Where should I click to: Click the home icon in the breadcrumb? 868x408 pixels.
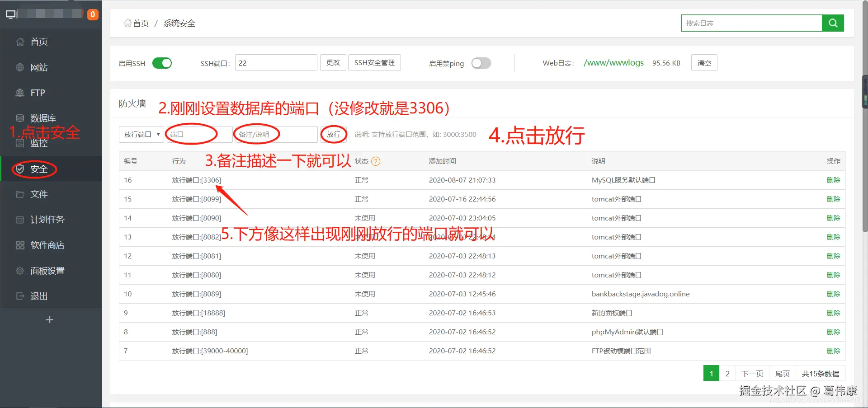(x=127, y=23)
